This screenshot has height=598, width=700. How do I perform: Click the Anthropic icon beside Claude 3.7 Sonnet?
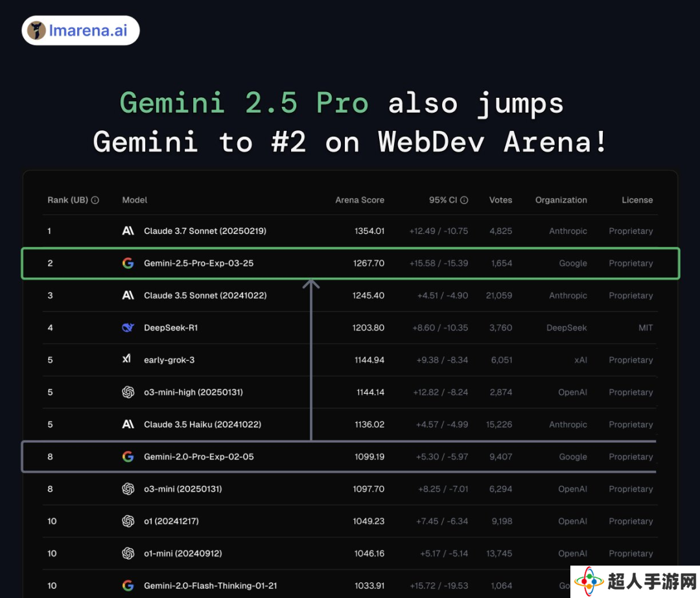128,231
